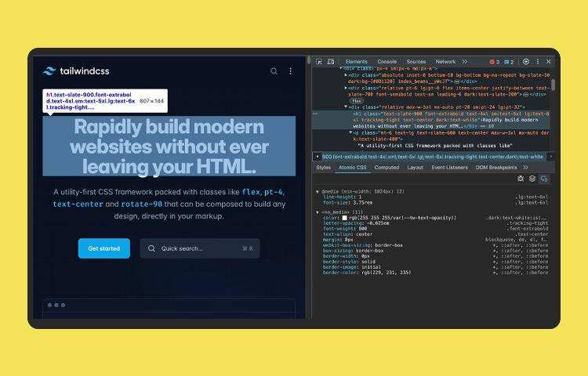
Task: Click the tailwindcss logo icon
Action: pyautogui.click(x=49, y=70)
